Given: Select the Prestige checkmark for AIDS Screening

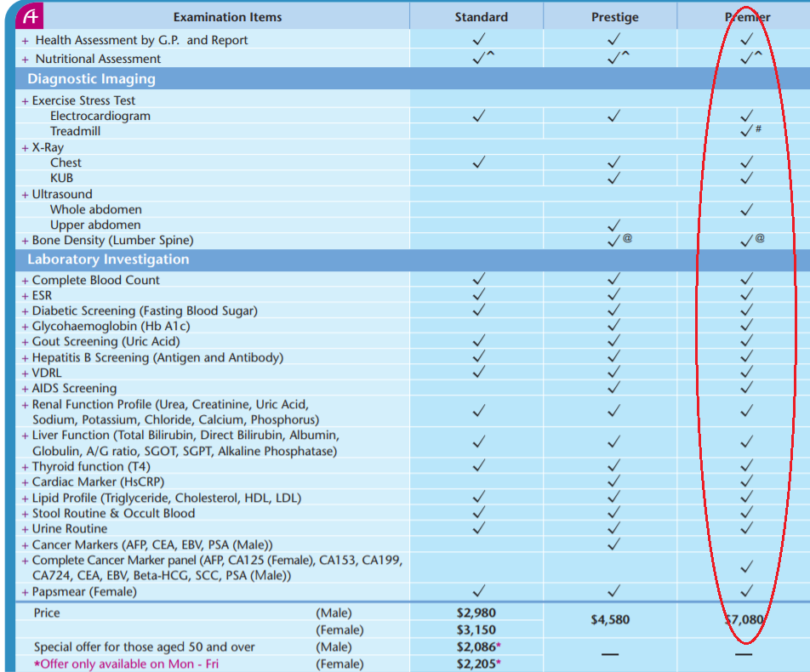Looking at the screenshot, I should [613, 387].
